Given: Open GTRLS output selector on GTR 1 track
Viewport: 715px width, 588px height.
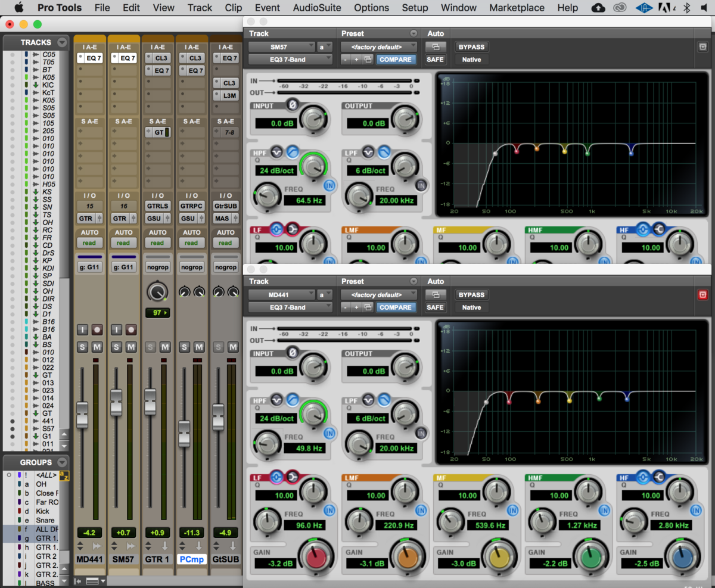Looking at the screenshot, I should 157,206.
